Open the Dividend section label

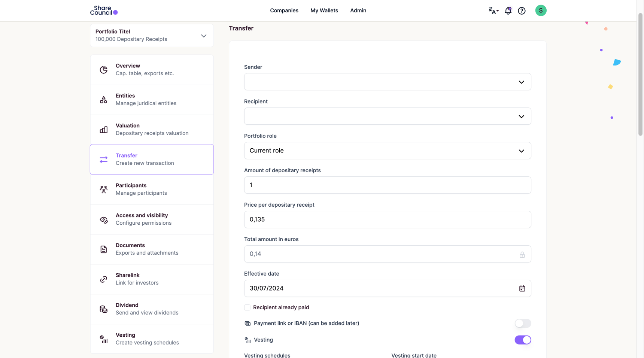pos(127,305)
